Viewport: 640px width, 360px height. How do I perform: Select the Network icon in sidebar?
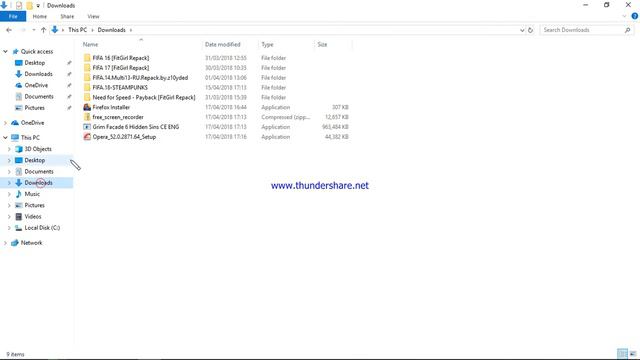point(15,243)
